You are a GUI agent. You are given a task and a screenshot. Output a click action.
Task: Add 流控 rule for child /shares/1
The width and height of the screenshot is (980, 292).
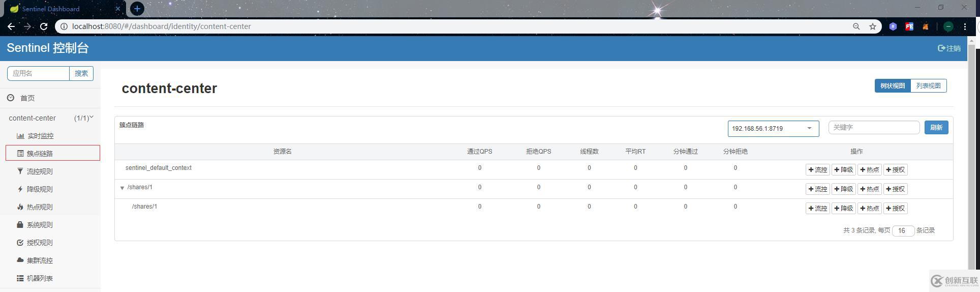[818, 209]
